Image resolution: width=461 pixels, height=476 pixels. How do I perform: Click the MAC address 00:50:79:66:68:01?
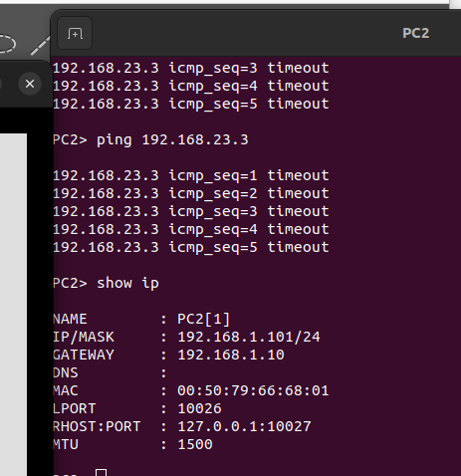coord(253,390)
